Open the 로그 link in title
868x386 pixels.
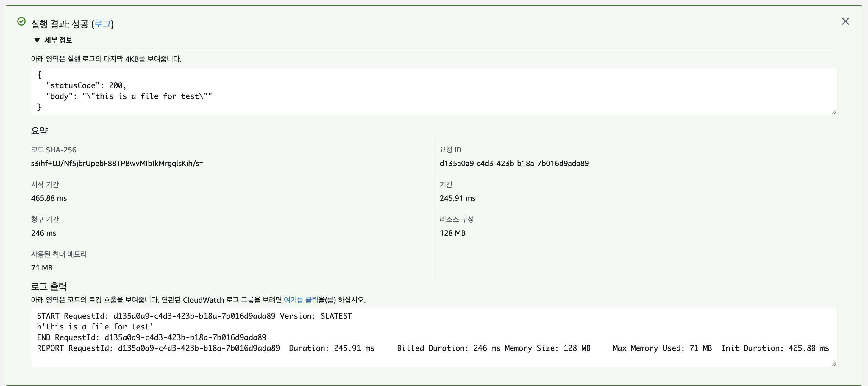click(x=102, y=24)
